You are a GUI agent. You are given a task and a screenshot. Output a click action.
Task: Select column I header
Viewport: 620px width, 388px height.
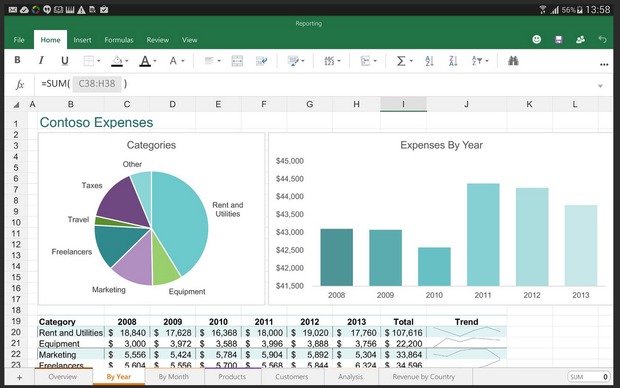coord(403,104)
